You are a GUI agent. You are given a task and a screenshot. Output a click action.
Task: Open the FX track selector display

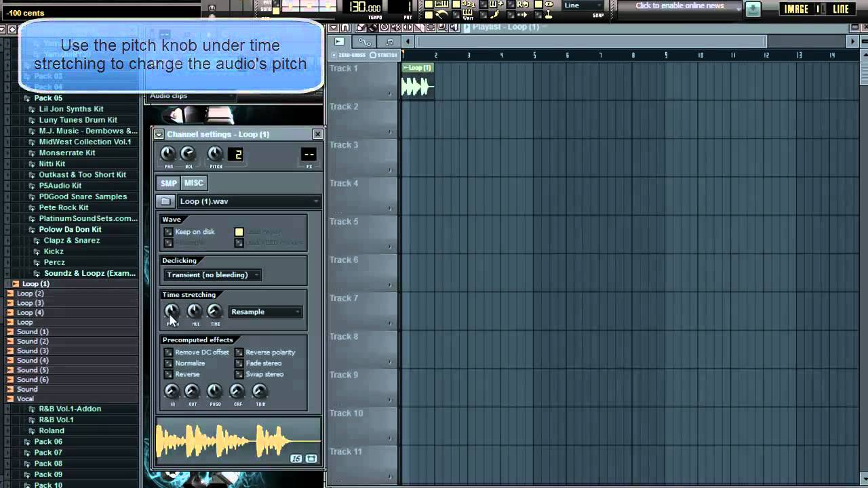(x=309, y=155)
